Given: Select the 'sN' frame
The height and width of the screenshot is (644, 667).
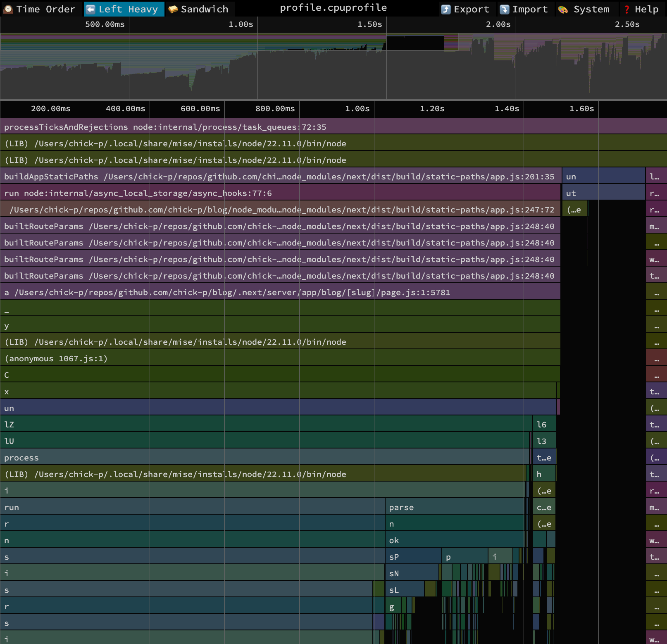Looking at the screenshot, I should pyautogui.click(x=412, y=572).
